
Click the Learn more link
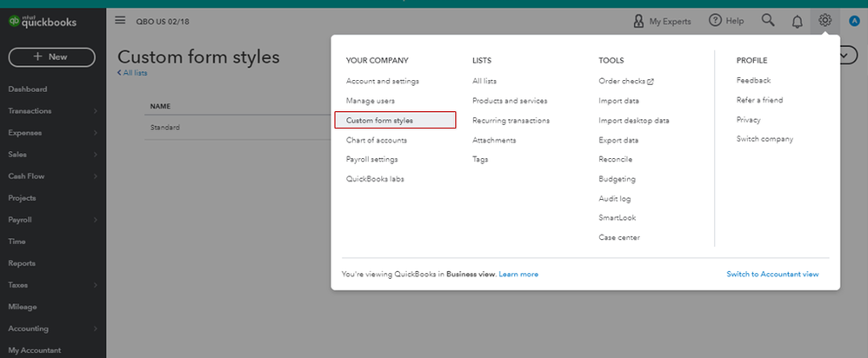coord(518,274)
